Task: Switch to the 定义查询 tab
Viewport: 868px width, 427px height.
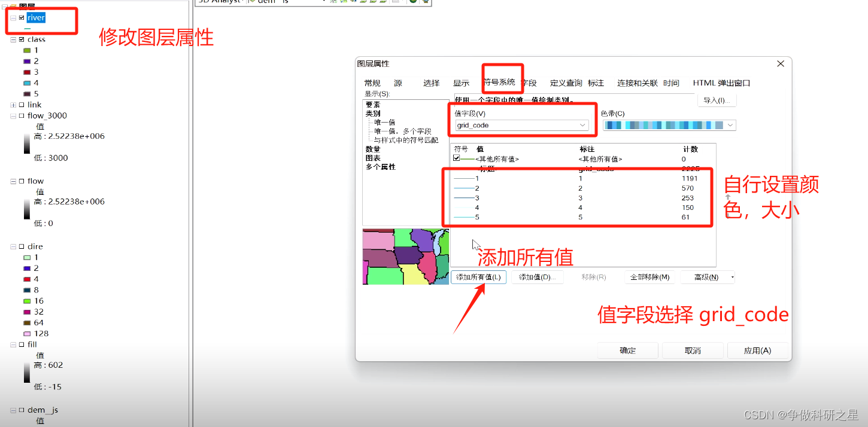Action: [566, 83]
